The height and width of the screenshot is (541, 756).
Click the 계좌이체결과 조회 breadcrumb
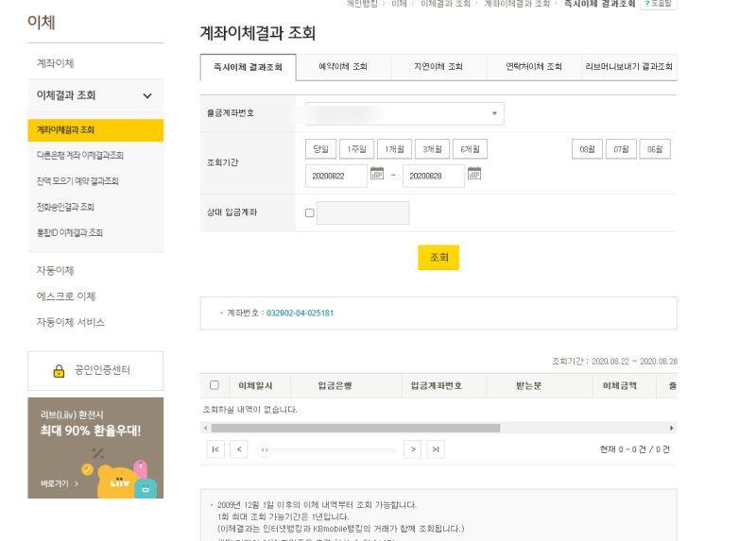click(x=517, y=4)
